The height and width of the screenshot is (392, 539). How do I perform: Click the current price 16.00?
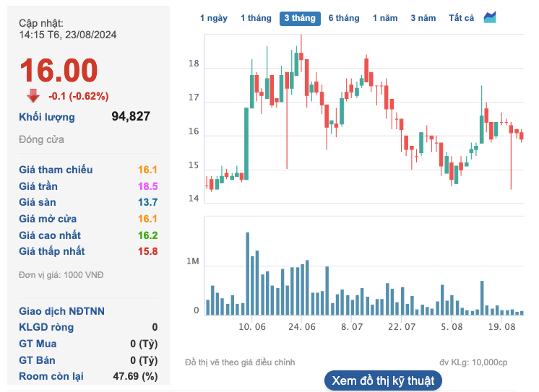(x=59, y=70)
